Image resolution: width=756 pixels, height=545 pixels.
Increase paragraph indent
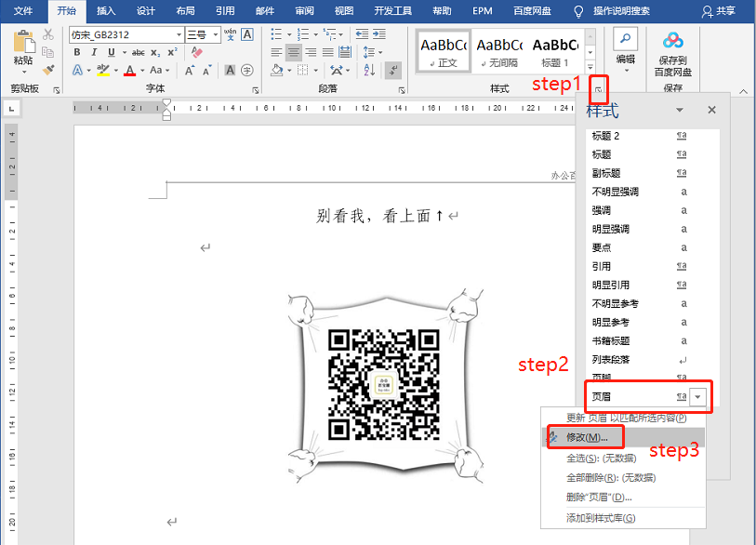[x=379, y=34]
